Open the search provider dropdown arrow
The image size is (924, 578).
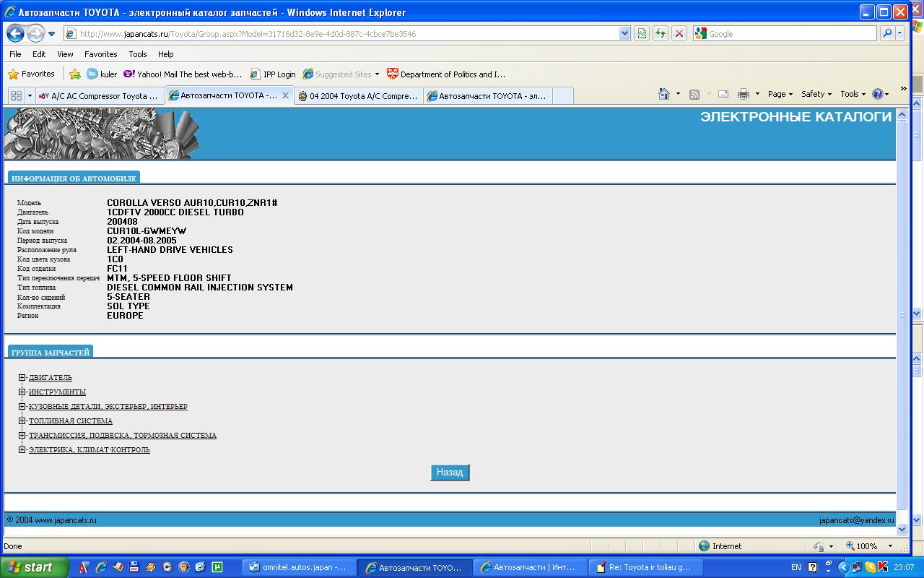tap(899, 33)
